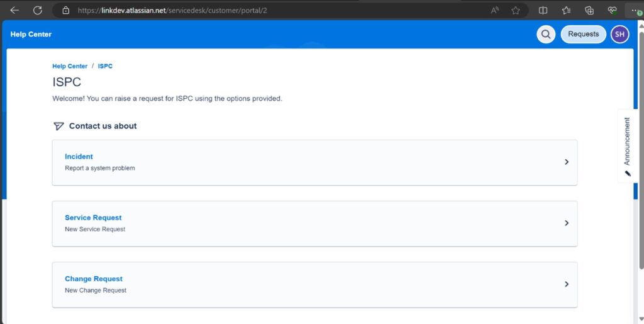Click the 'New Change Request' description text
644x324 pixels.
tap(96, 290)
